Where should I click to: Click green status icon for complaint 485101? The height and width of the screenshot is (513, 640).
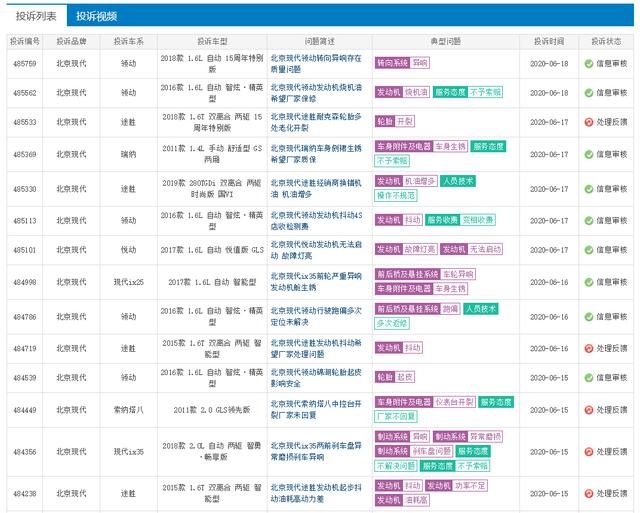tap(589, 250)
